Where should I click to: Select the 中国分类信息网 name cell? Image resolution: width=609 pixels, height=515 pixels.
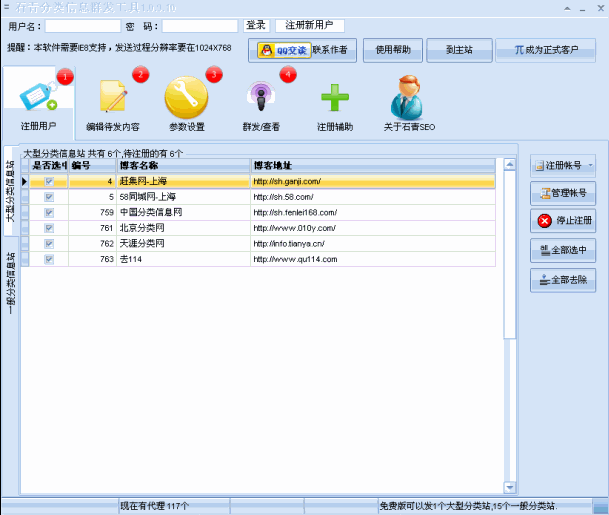click(x=183, y=212)
